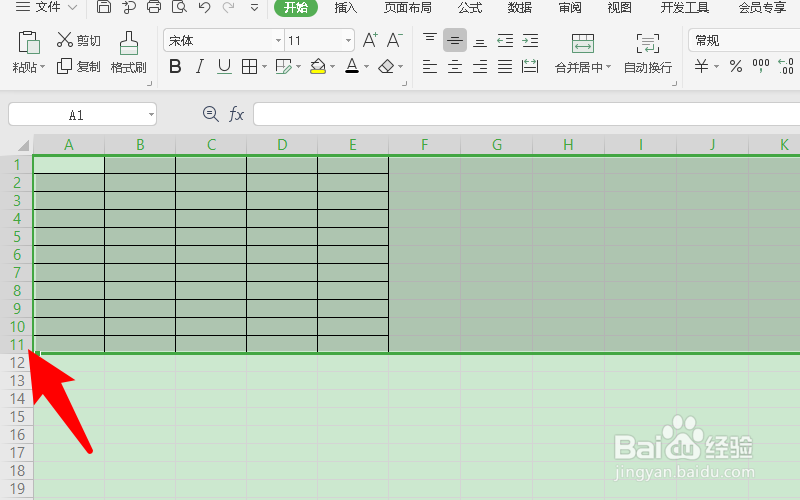
Task: Increase indent icon
Action: 530,40
